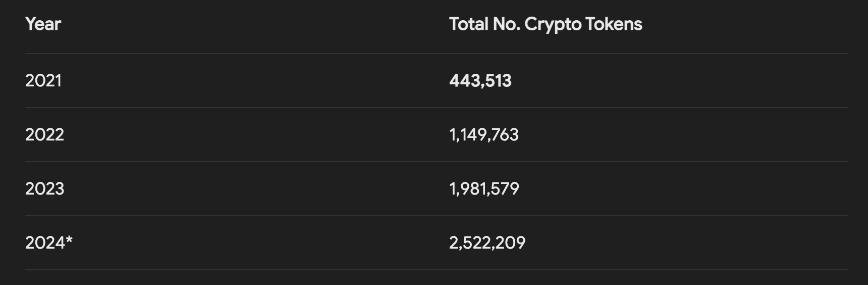Click the asterisk after 2024

click(69, 240)
